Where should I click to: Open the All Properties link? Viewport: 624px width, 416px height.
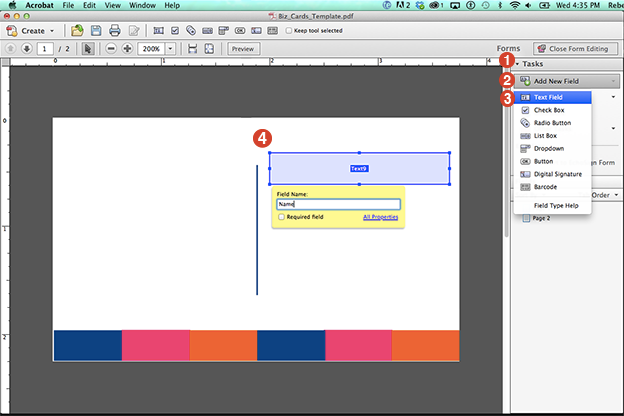pyautogui.click(x=380, y=216)
